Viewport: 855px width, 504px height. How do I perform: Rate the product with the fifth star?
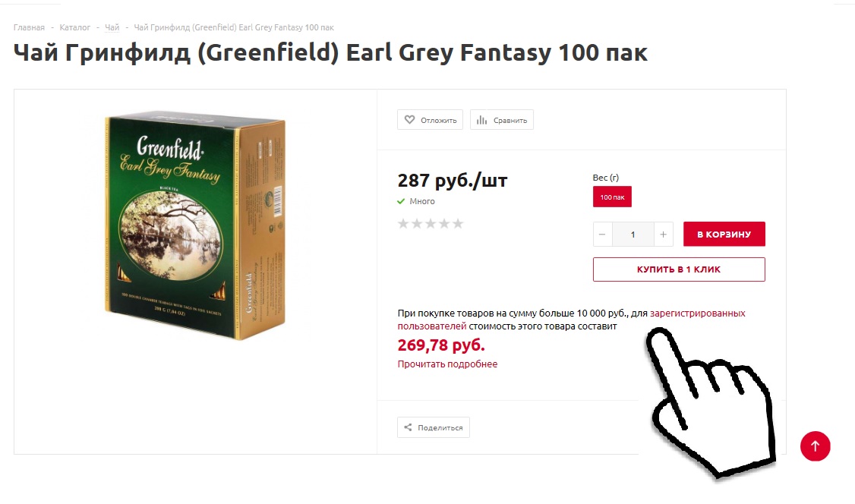coord(458,223)
